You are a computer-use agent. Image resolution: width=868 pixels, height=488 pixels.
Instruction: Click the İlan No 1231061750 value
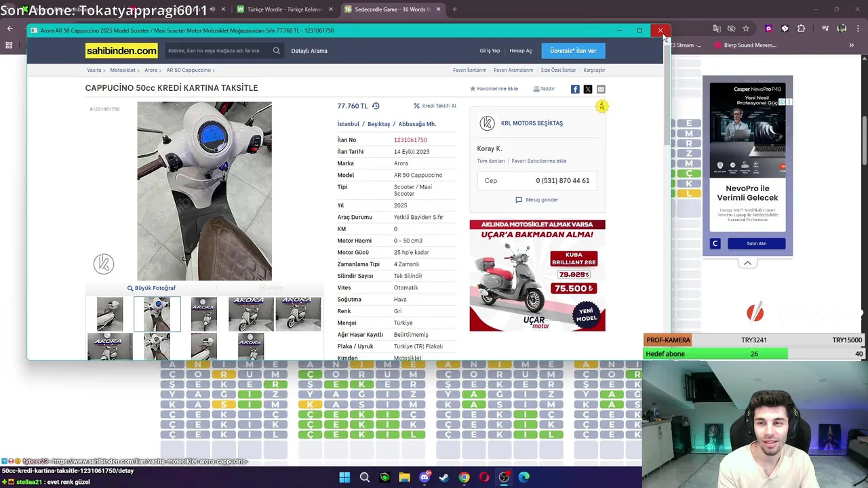410,140
